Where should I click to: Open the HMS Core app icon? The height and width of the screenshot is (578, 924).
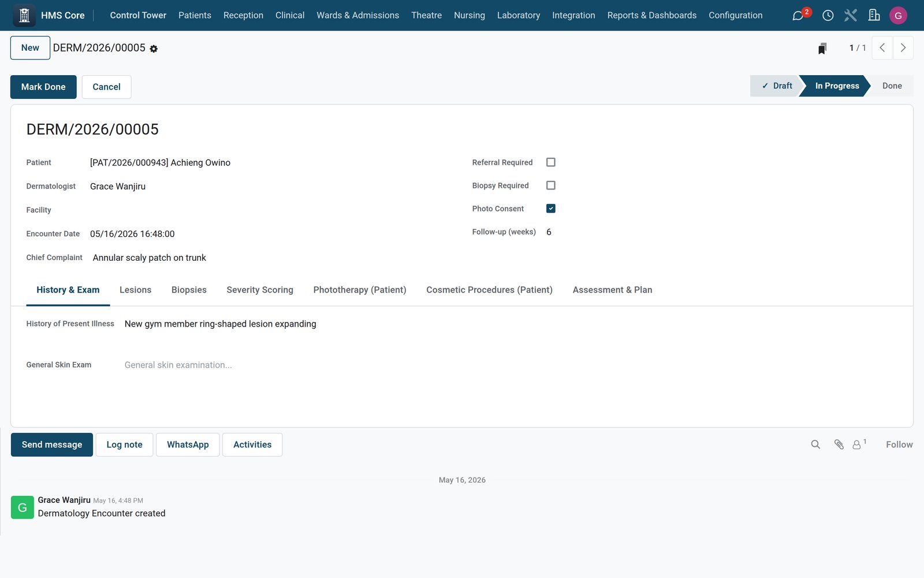24,15
